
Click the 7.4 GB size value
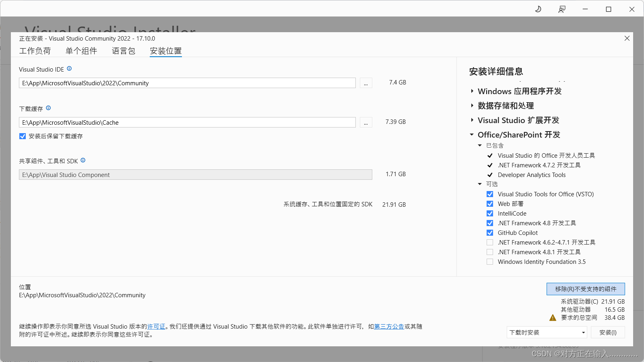pyautogui.click(x=397, y=82)
